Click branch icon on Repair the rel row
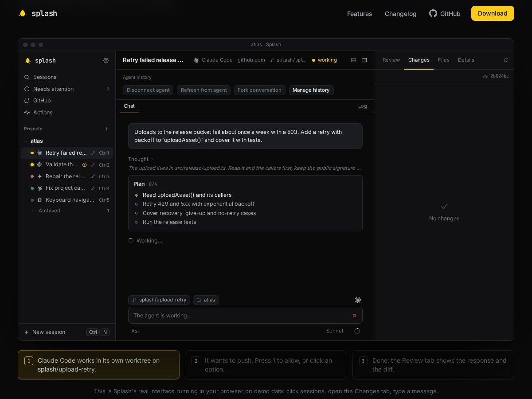 click(93, 176)
